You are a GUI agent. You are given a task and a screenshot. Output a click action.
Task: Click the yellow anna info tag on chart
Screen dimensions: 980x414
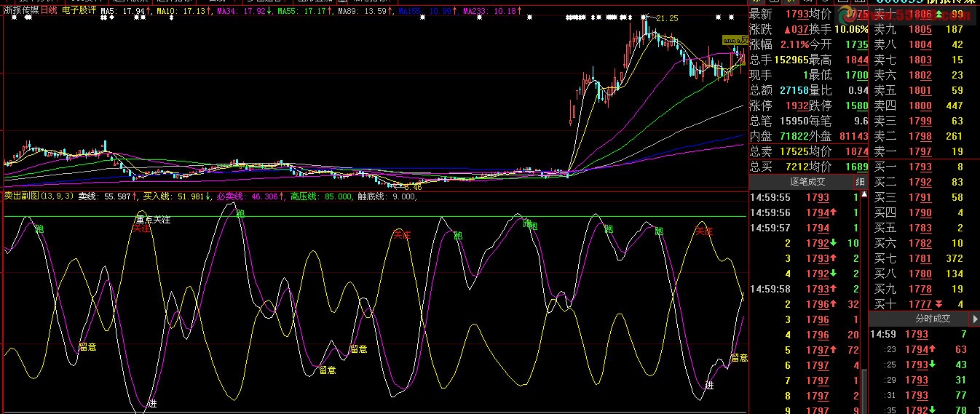(735, 39)
